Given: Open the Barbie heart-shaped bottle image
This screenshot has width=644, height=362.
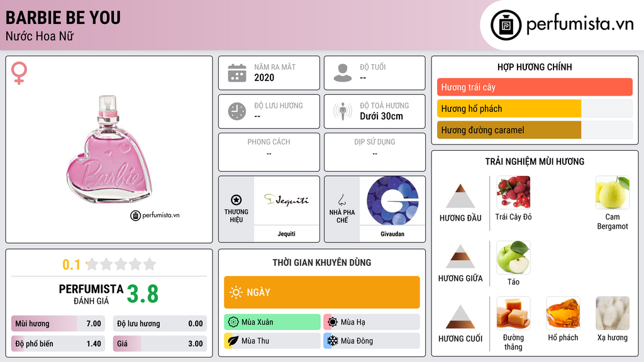Looking at the screenshot, I should pyautogui.click(x=109, y=149).
